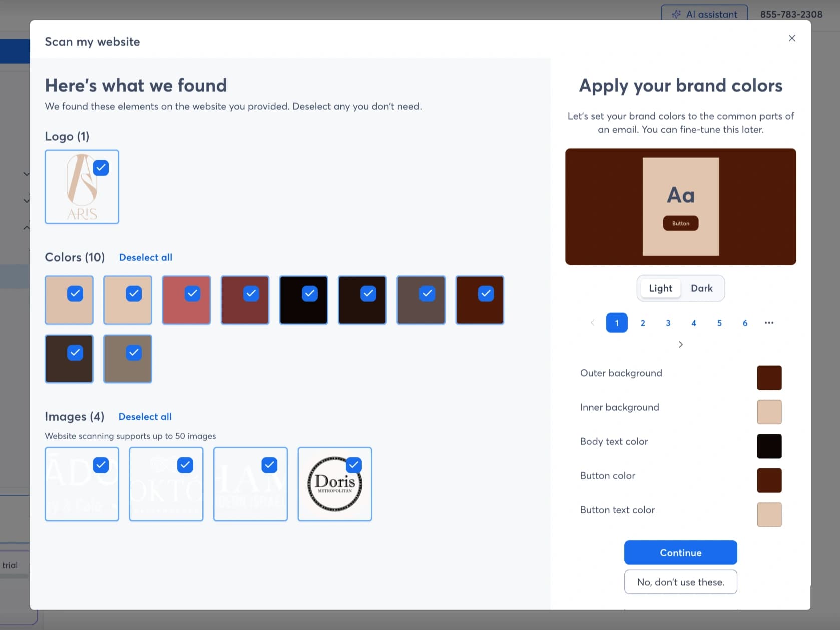The width and height of the screenshot is (840, 630).
Task: Go to color palette page 6
Action: click(x=745, y=323)
